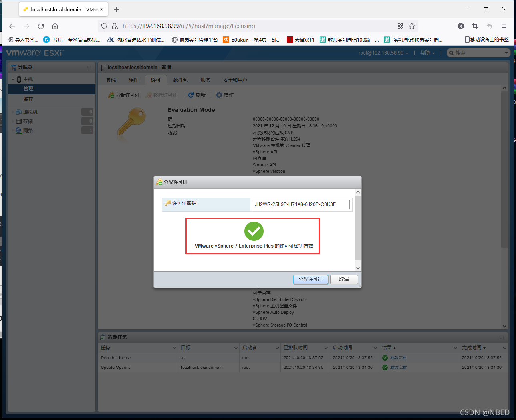
Task: Switch to the 系统 tab
Action: click(x=111, y=80)
